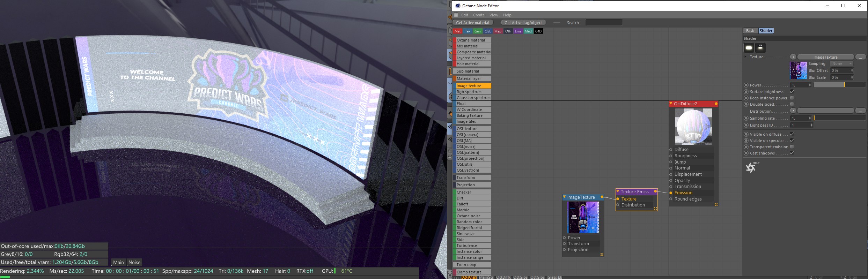868x279 pixels.
Task: Toggle Surface brightness checkbox
Action: (x=792, y=92)
